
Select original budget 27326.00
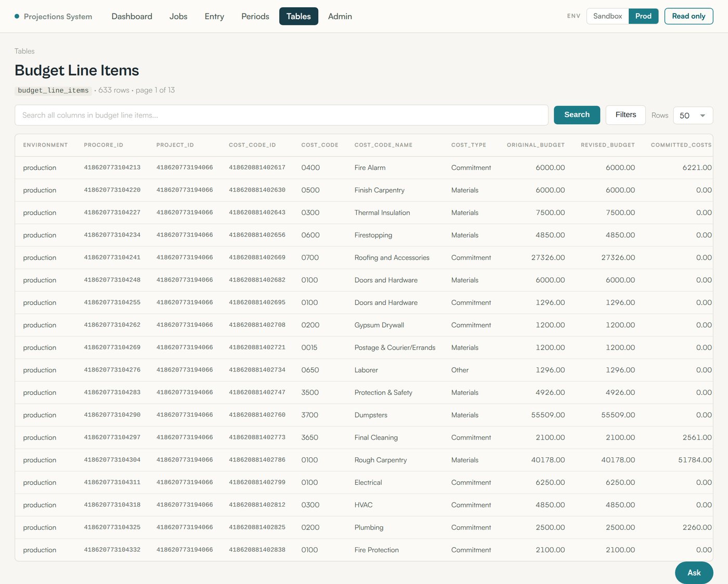pyautogui.click(x=548, y=258)
